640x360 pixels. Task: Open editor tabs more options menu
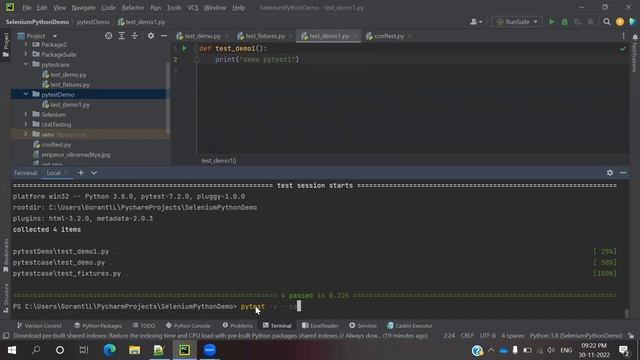(x=623, y=36)
